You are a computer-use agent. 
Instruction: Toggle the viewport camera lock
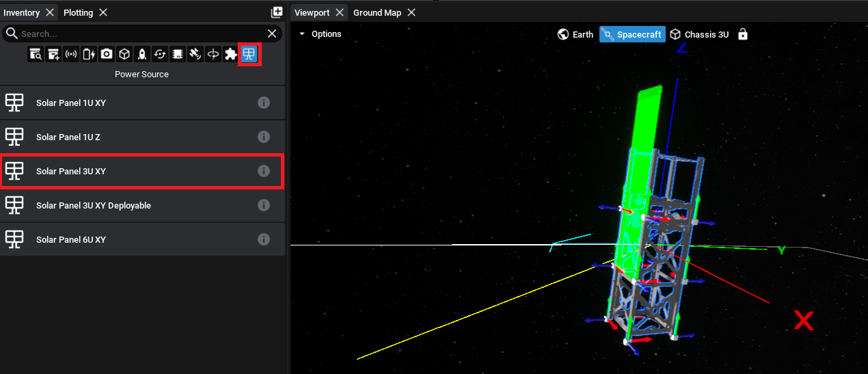(x=743, y=34)
